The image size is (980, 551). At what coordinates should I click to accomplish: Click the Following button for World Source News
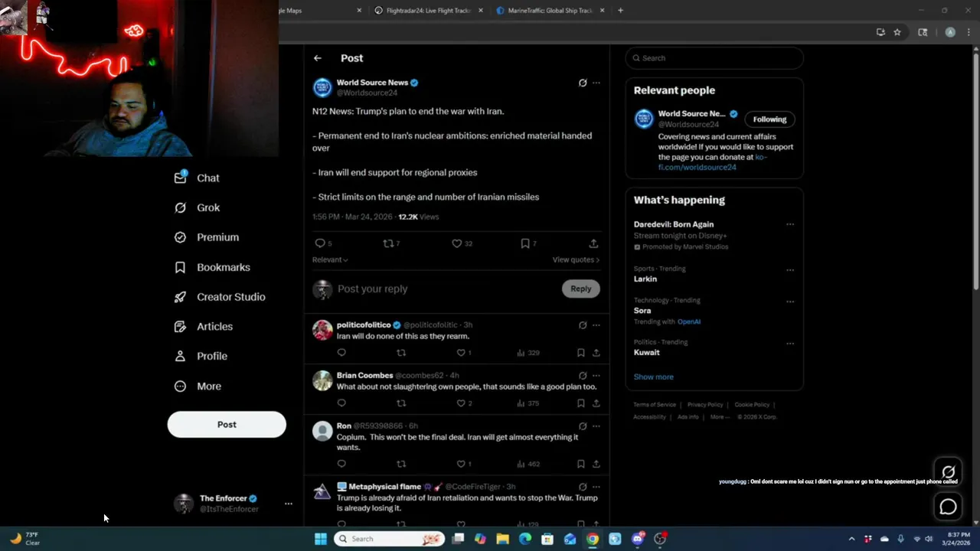tap(769, 119)
